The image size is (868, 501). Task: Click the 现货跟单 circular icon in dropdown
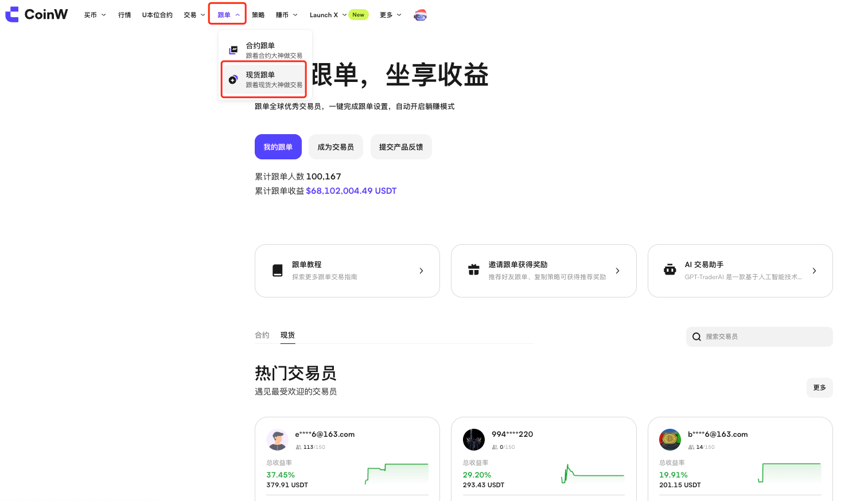pyautogui.click(x=233, y=80)
